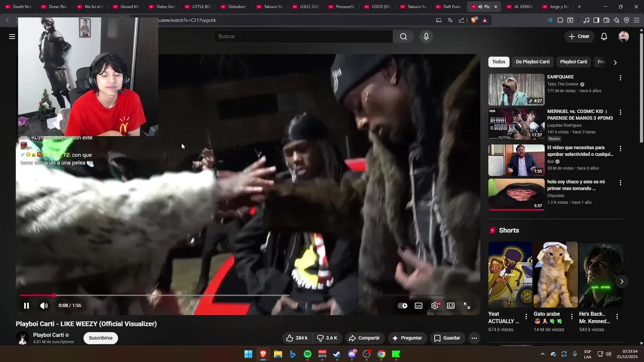Open the browser extensions puzzle icon
The image size is (644, 362).
tap(560, 20)
